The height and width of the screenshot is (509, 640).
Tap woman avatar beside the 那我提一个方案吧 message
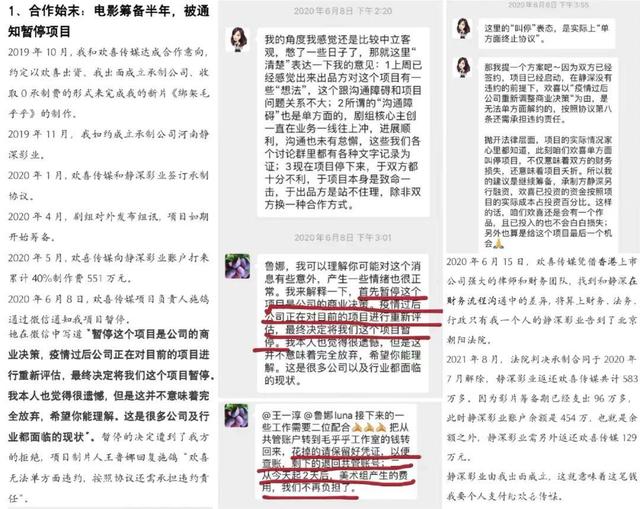pos(463,67)
